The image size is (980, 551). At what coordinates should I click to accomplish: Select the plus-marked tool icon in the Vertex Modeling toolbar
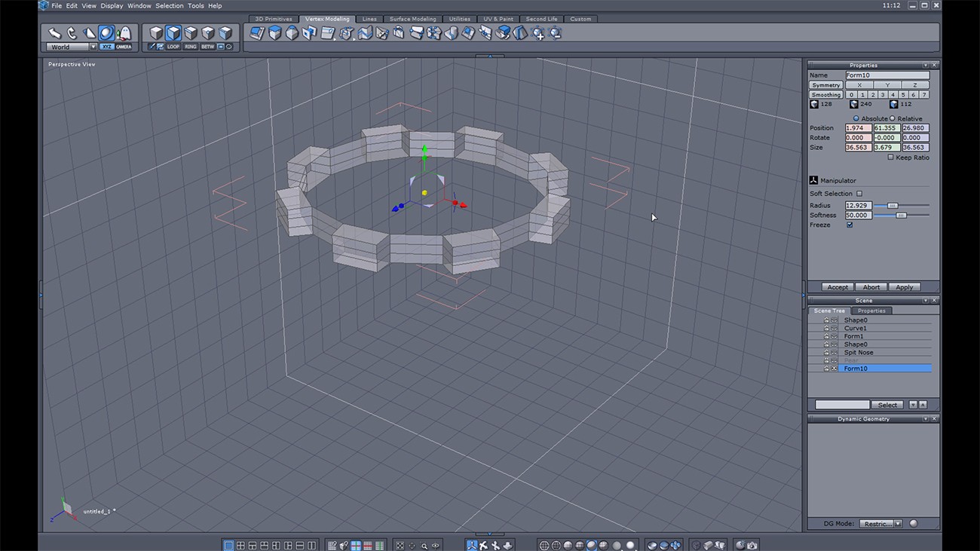[538, 33]
